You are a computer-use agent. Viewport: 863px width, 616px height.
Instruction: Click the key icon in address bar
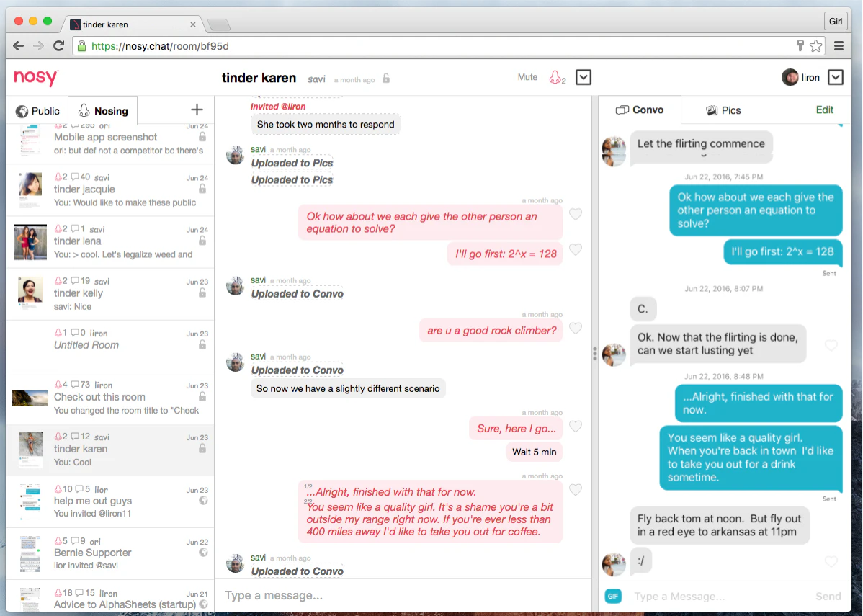pyautogui.click(x=800, y=46)
